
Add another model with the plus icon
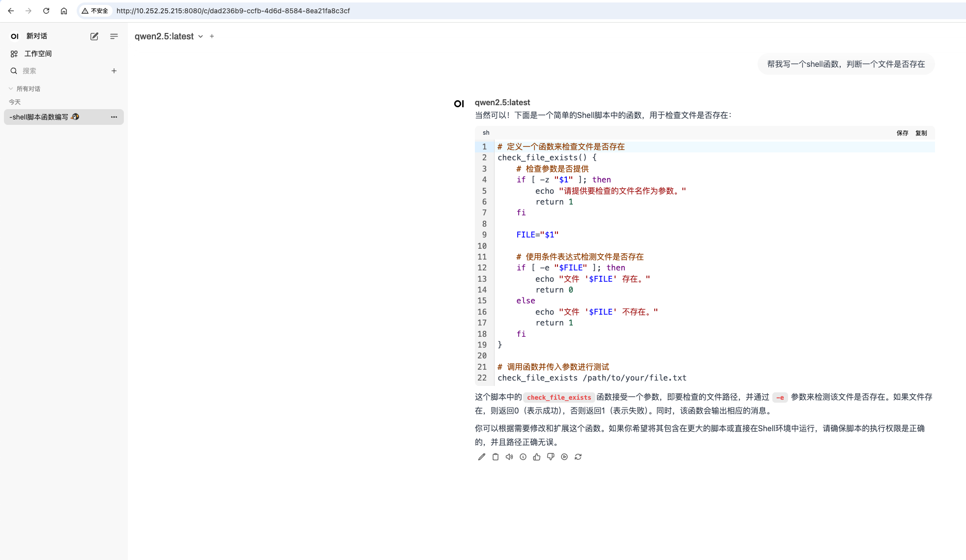212,36
